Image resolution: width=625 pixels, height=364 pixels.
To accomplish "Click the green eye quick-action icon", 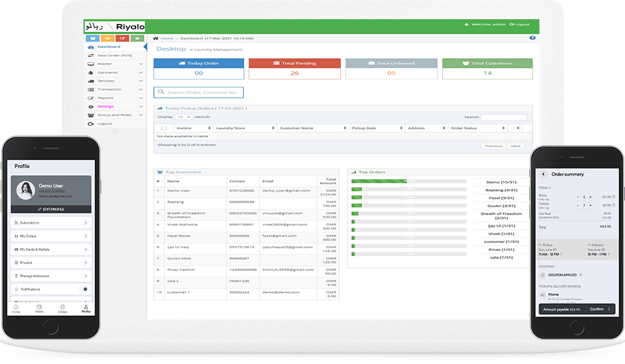I will click(138, 38).
